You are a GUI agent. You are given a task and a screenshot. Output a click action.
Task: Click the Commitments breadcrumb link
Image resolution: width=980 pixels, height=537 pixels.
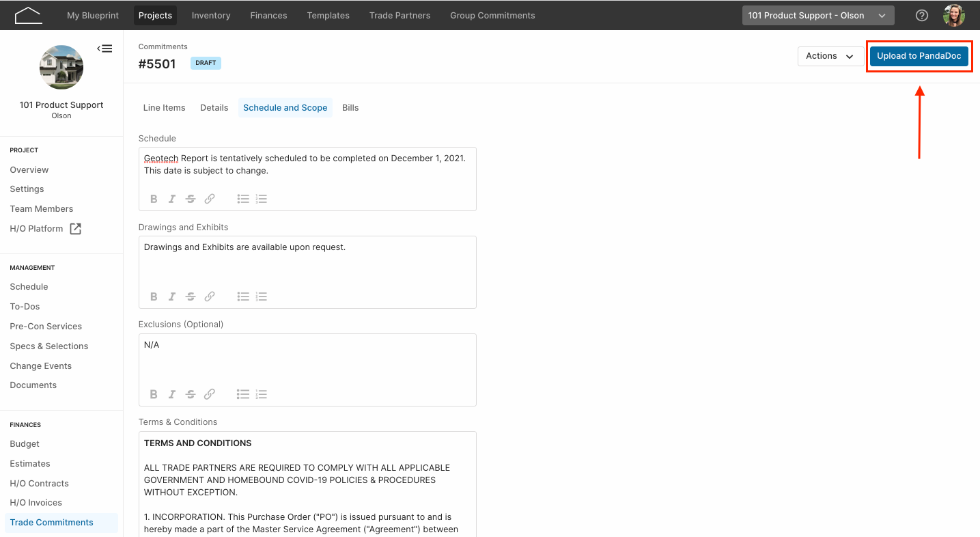coord(163,47)
